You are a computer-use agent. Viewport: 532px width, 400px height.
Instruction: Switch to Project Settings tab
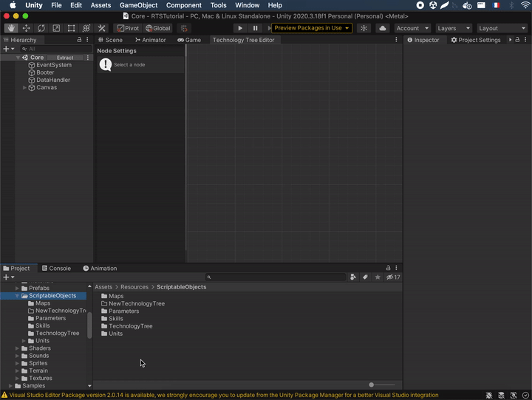click(x=476, y=40)
